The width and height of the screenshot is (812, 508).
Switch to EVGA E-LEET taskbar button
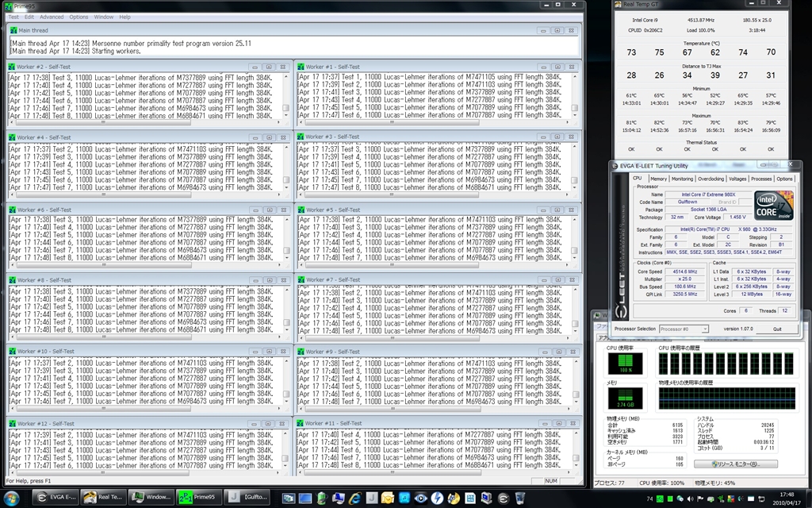[x=55, y=498]
